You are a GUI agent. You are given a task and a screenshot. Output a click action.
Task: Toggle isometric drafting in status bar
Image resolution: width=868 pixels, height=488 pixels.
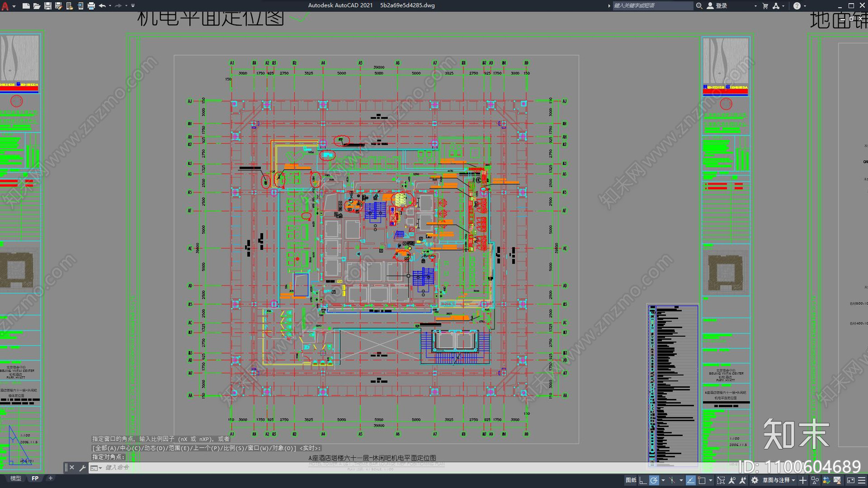click(x=672, y=480)
